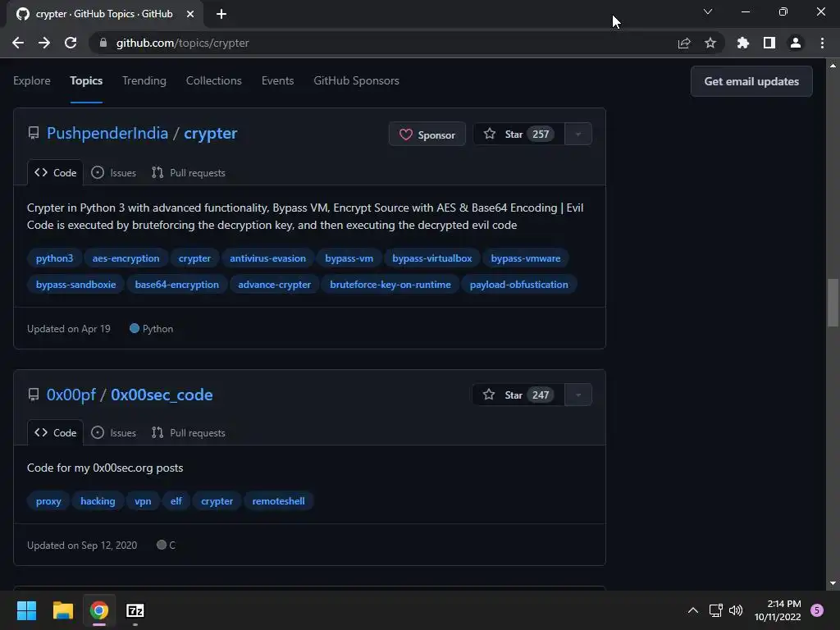Open the Trending page

click(x=144, y=80)
